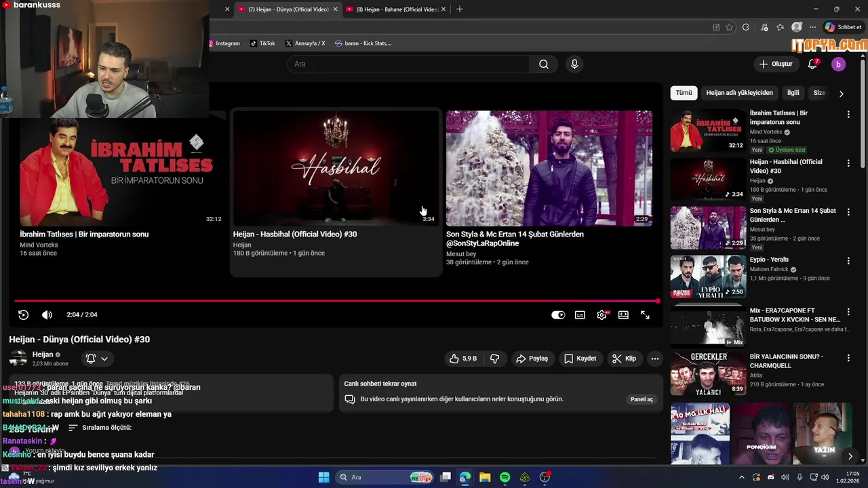Mute the video with the speaker icon
The height and width of the screenshot is (488, 868).
47,314
